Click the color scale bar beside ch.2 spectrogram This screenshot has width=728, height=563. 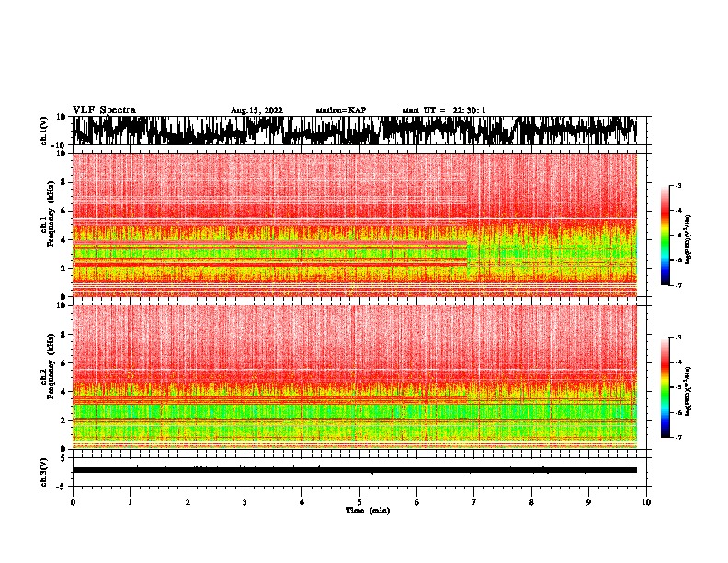coord(665,387)
